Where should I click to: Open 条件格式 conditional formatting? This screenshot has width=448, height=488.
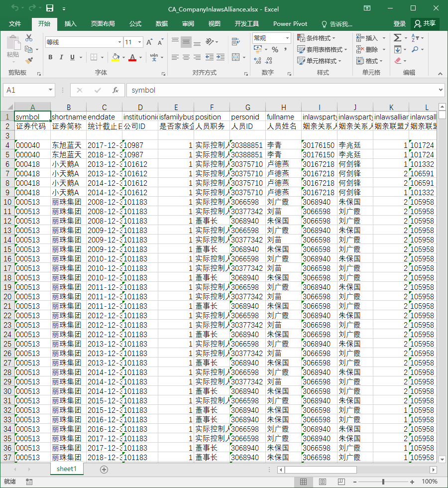317,38
